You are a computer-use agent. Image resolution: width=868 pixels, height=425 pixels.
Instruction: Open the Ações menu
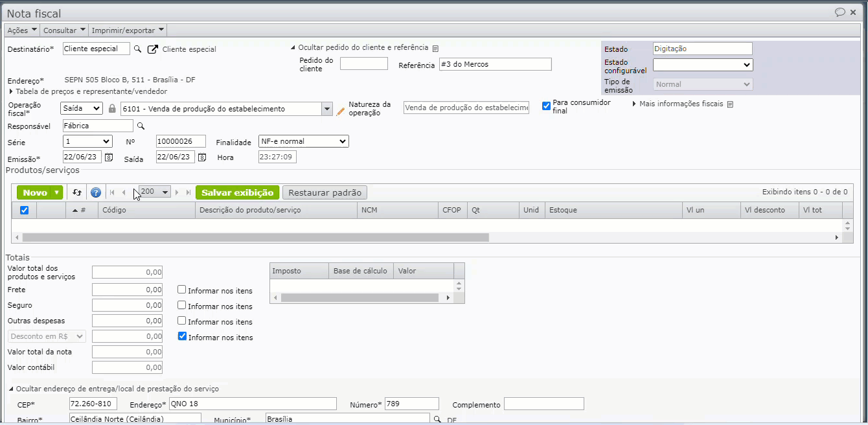point(22,30)
